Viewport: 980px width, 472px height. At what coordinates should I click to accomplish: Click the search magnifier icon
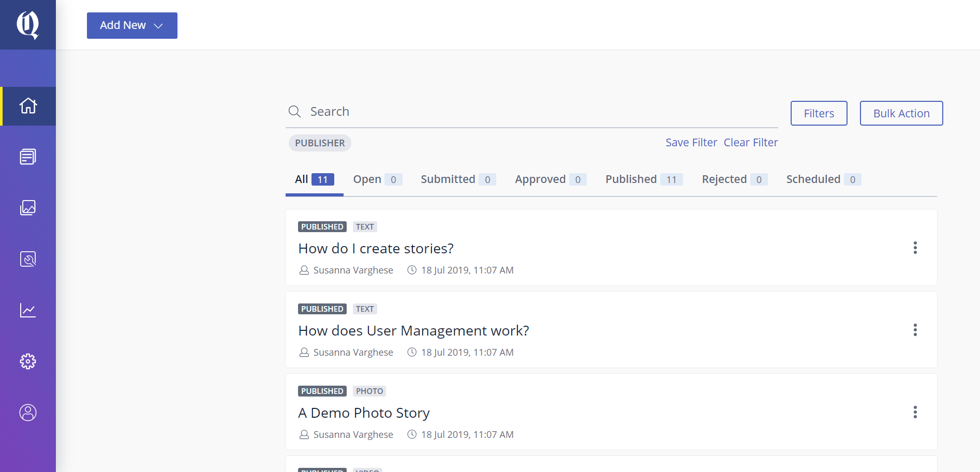click(294, 112)
